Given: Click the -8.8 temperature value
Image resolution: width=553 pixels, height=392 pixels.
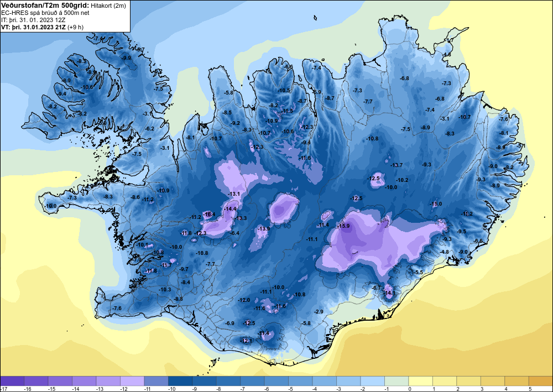Looking at the screenshot, I should (x=178, y=299).
